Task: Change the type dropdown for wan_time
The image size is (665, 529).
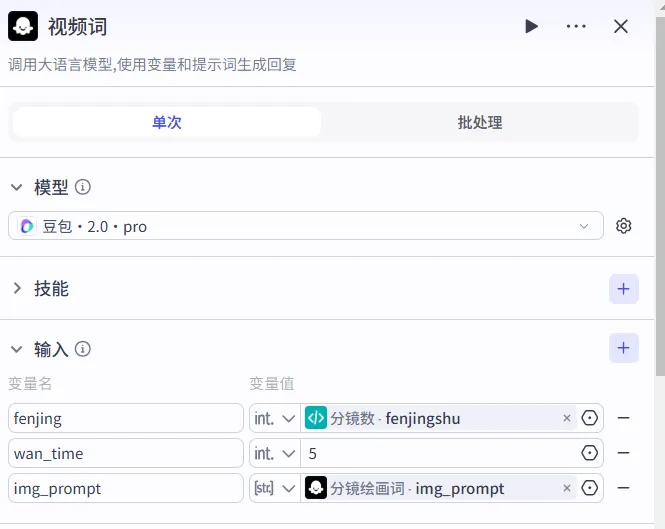Action: (273, 453)
